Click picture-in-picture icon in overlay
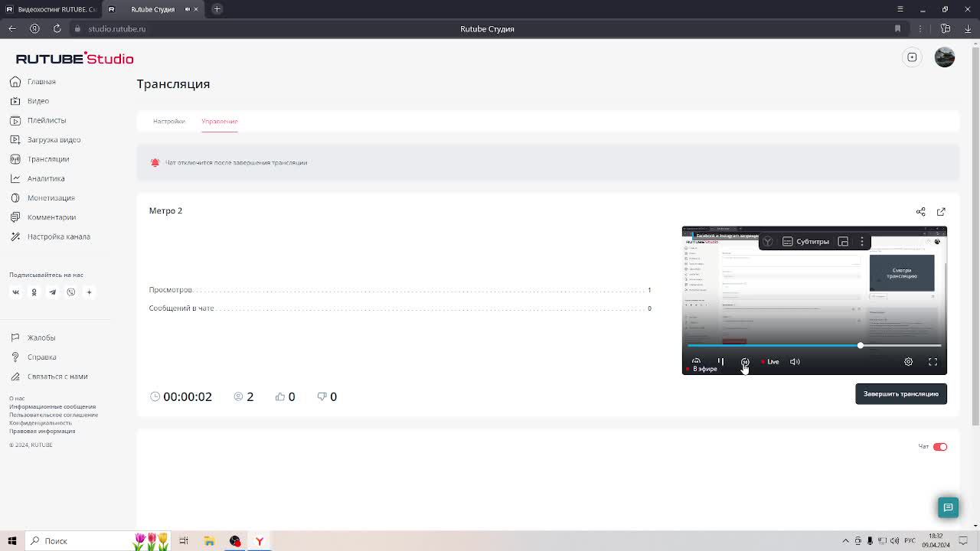This screenshot has width=980, height=551. point(843,242)
